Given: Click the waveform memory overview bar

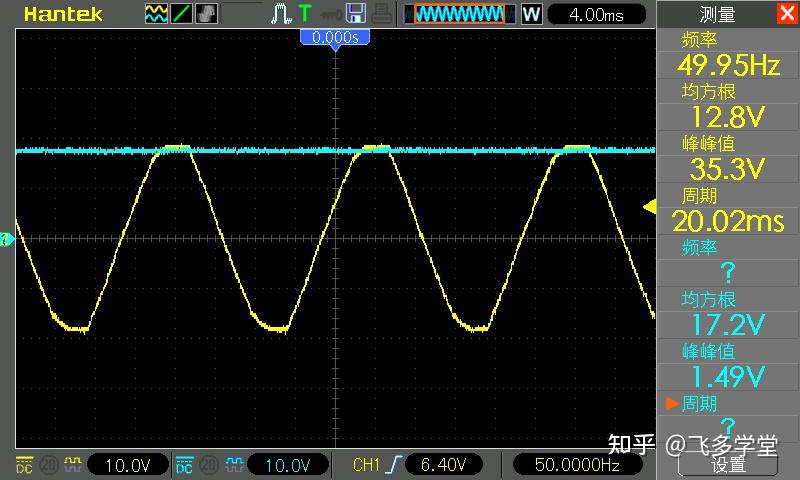Looking at the screenshot, I should (460, 14).
